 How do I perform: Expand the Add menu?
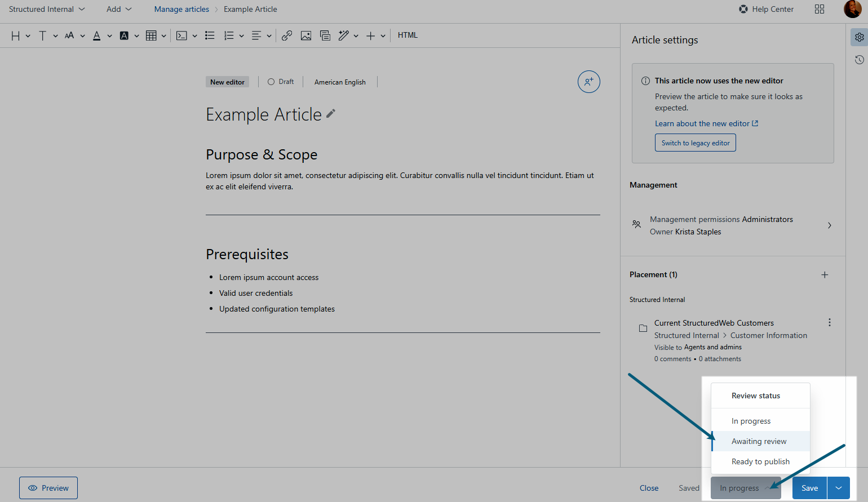coord(119,9)
